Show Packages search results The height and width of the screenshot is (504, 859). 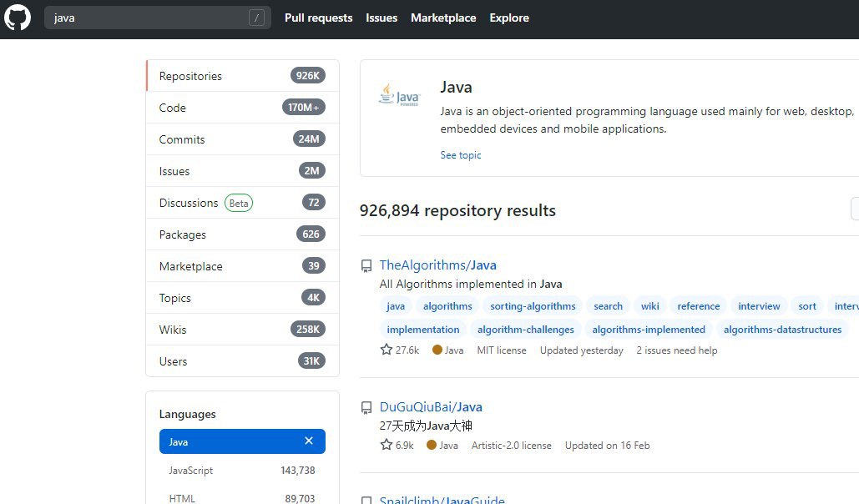pyautogui.click(x=243, y=234)
